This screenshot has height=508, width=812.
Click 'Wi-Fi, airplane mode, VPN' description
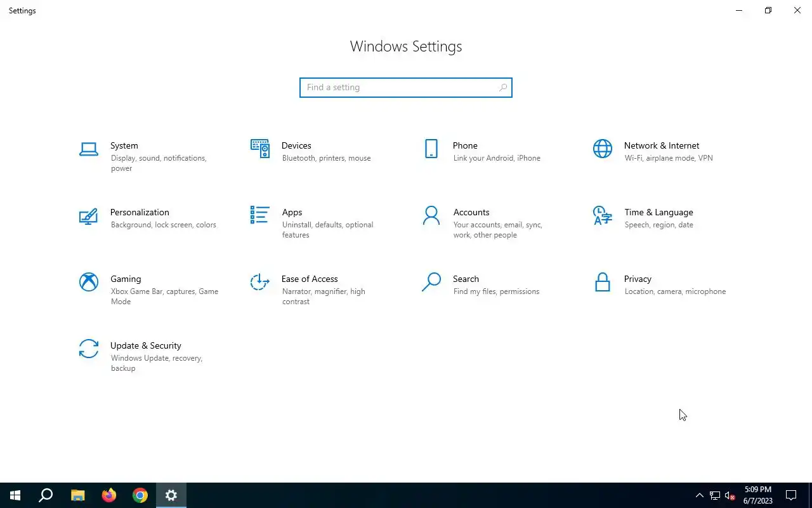point(669,158)
